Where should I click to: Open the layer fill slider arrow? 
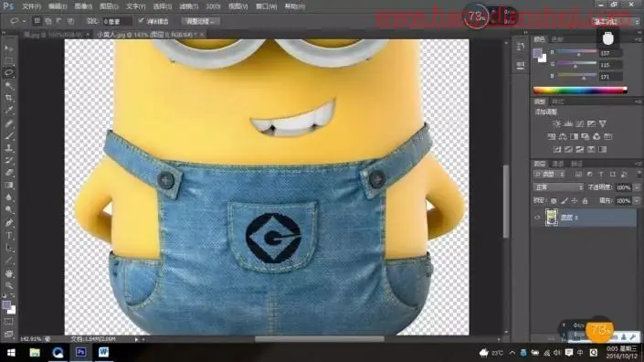pyautogui.click(x=637, y=200)
